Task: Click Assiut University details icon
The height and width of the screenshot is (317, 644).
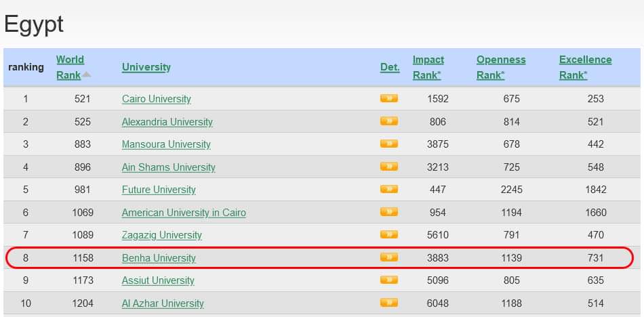Action: pyautogui.click(x=388, y=280)
